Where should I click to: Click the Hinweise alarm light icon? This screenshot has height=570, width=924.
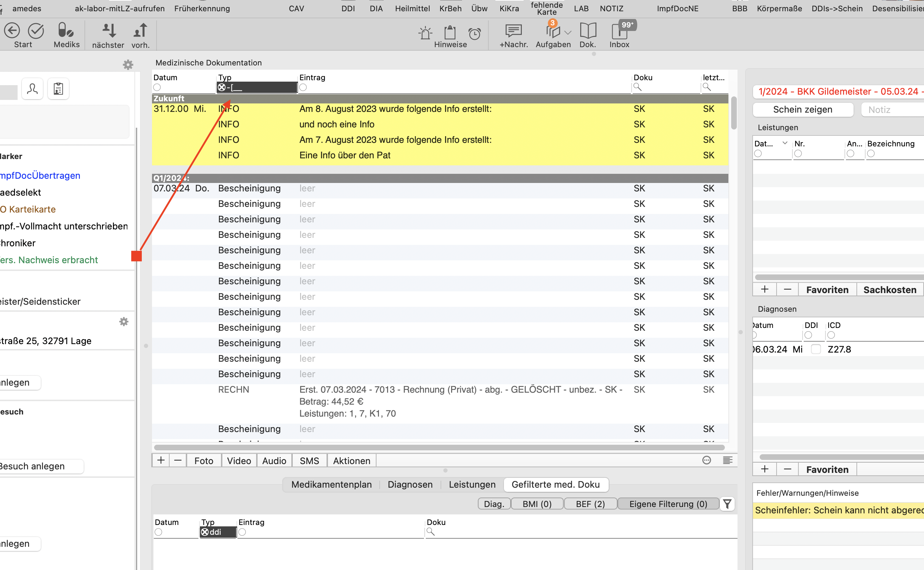(x=425, y=33)
